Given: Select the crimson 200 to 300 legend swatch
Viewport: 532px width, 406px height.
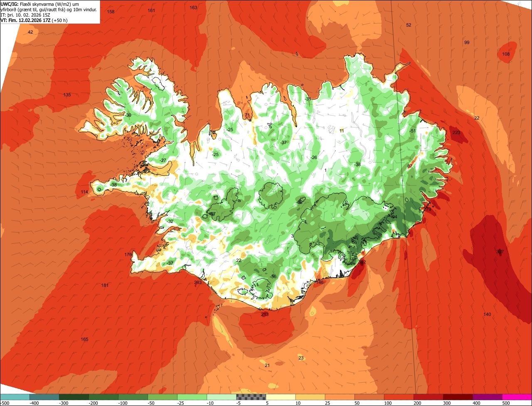Looking at the screenshot, I should 429,397.
